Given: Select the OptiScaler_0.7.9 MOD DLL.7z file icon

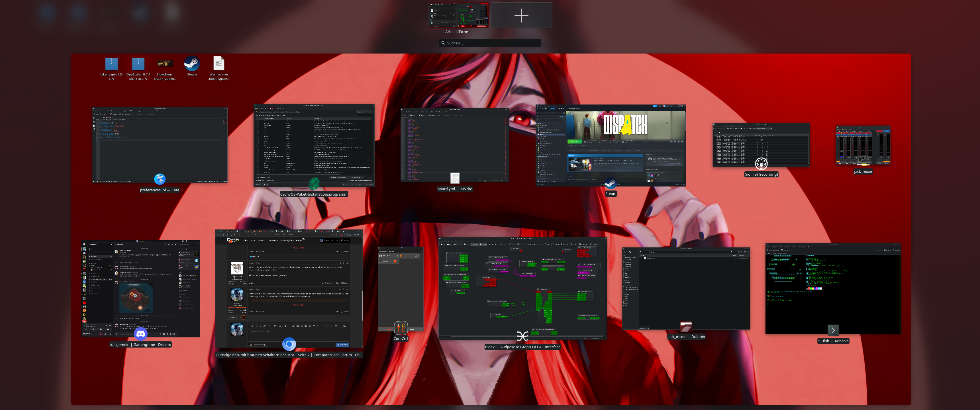Looking at the screenshot, I should coord(138,64).
